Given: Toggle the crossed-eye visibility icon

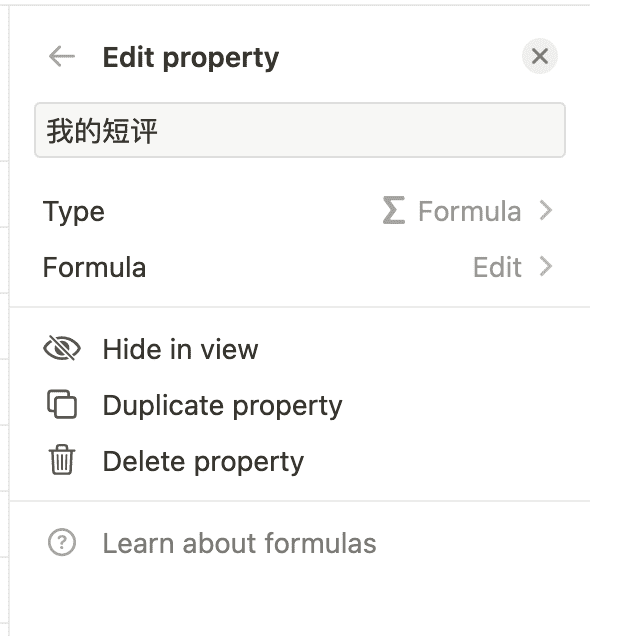Looking at the screenshot, I should [x=62, y=349].
